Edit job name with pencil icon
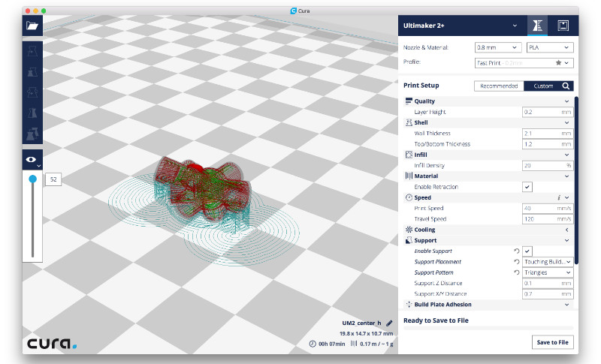Image resolution: width=601 pixels, height=364 pixels. (x=389, y=323)
